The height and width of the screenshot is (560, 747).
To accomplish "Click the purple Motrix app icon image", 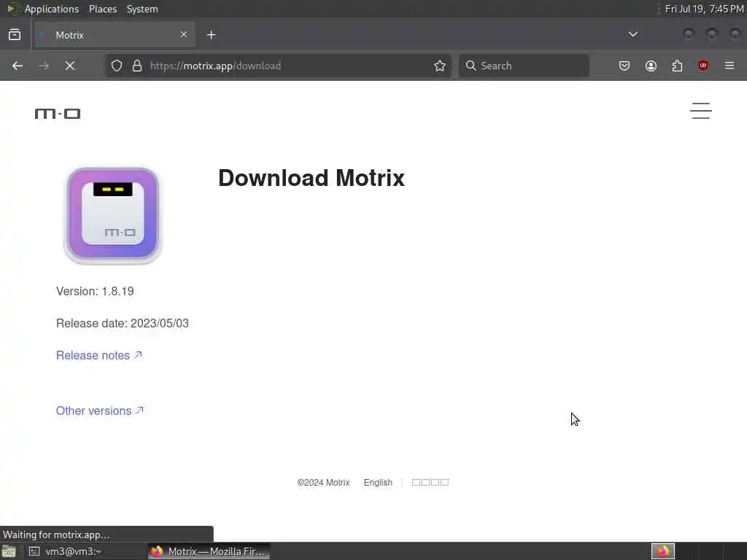I will tap(113, 214).
